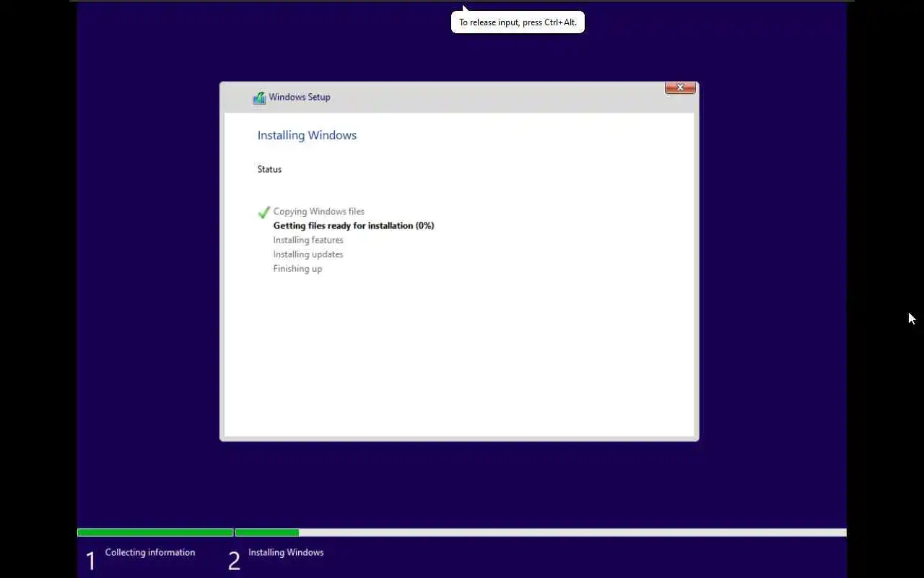
Task: Click the Installing Windows progress bar segment
Action: coord(541,532)
